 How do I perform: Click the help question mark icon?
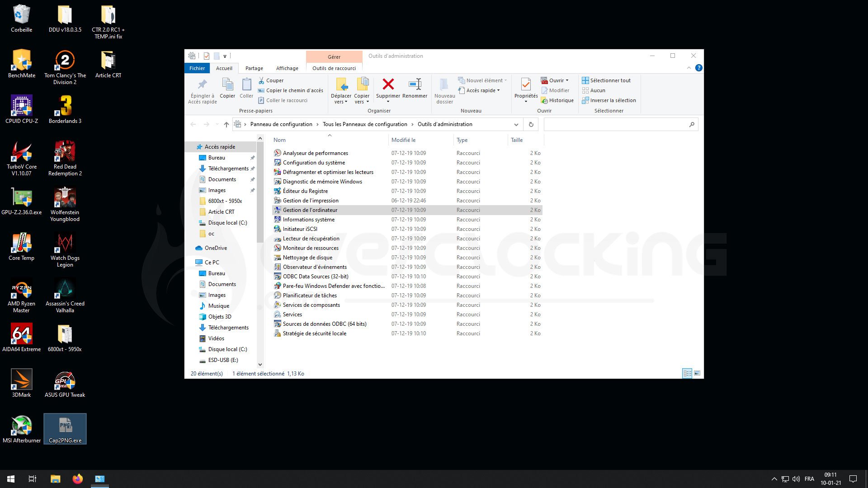[x=698, y=68]
